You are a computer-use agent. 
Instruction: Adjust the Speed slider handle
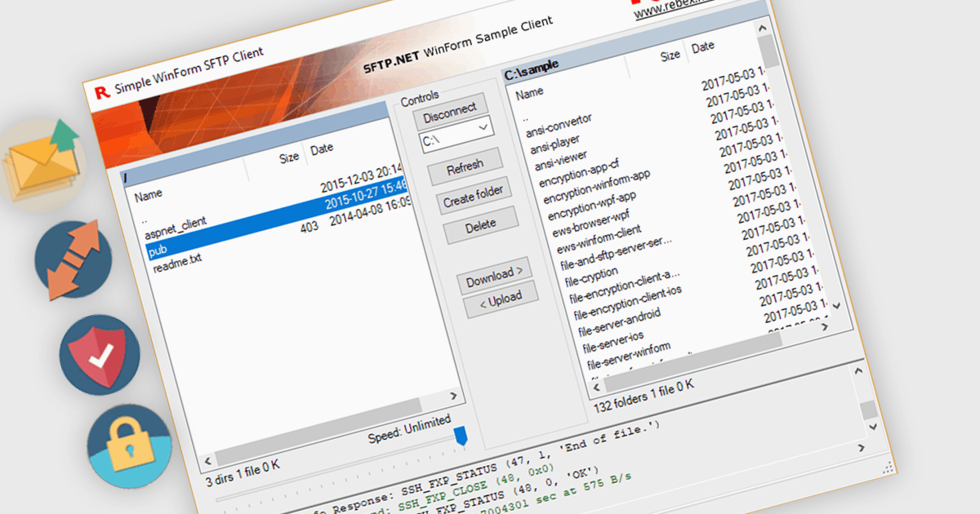pos(461,436)
